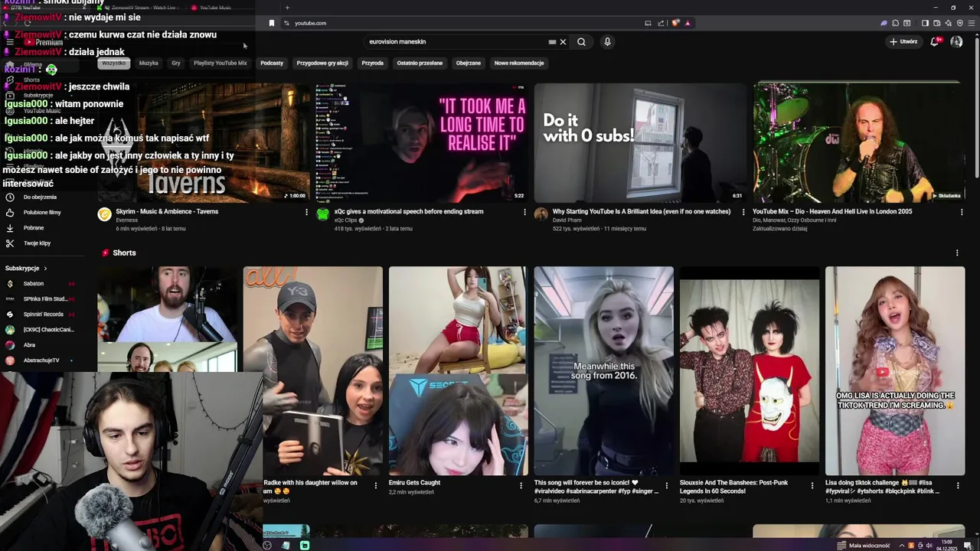Image resolution: width=980 pixels, height=551 pixels.
Task: Click in the eurovision maneskin search field
Action: [456, 42]
